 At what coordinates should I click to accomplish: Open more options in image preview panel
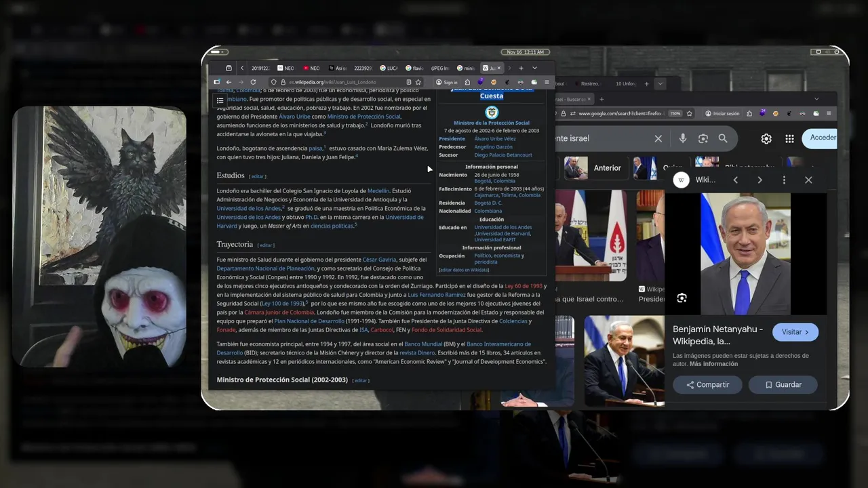pyautogui.click(x=784, y=180)
